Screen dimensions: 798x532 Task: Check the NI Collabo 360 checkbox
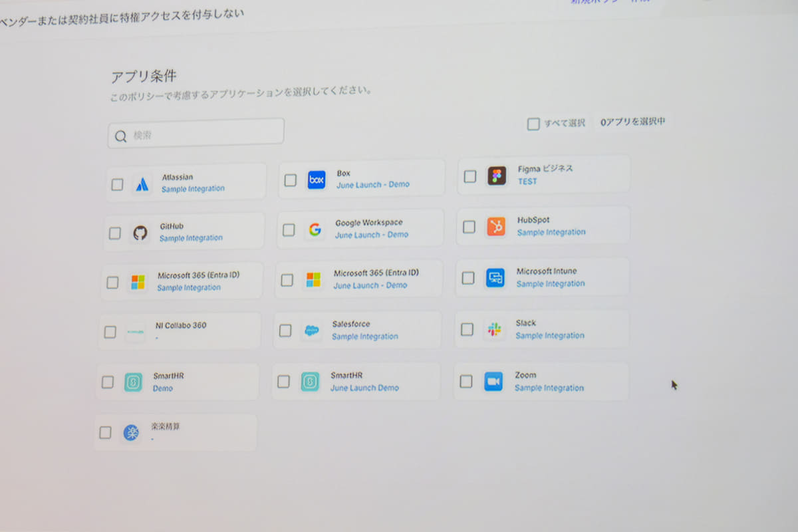[110, 332]
